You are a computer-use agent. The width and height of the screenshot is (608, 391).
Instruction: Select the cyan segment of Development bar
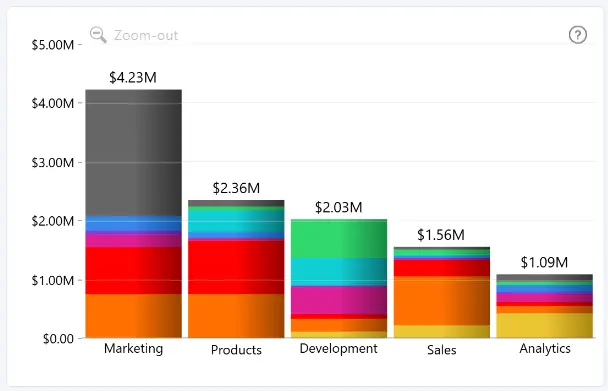[339, 272]
